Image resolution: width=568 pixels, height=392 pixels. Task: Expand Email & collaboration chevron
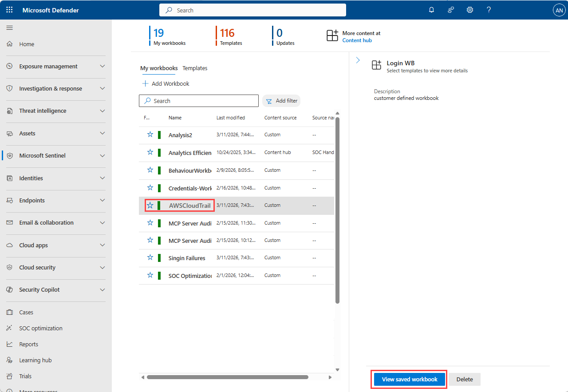click(103, 222)
